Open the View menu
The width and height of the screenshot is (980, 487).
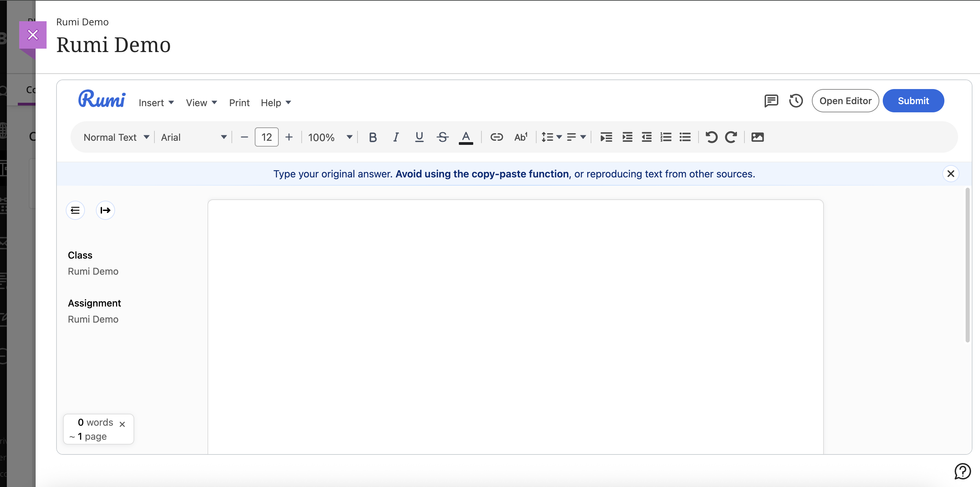click(x=201, y=103)
